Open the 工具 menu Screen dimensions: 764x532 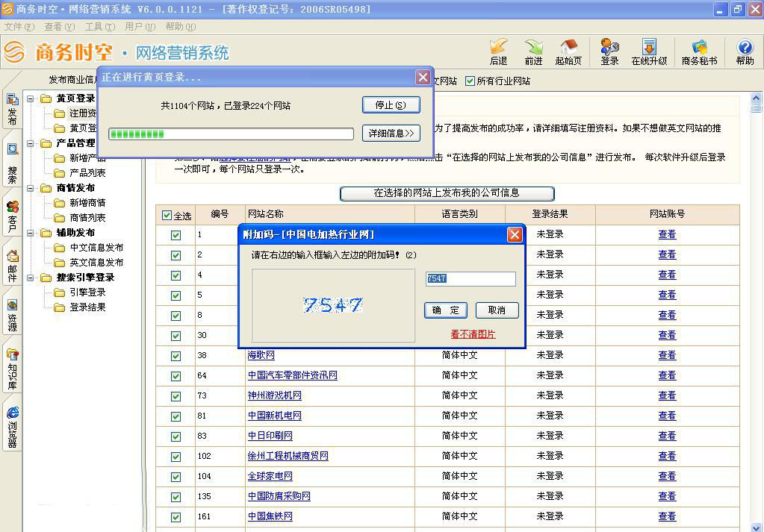point(99,27)
